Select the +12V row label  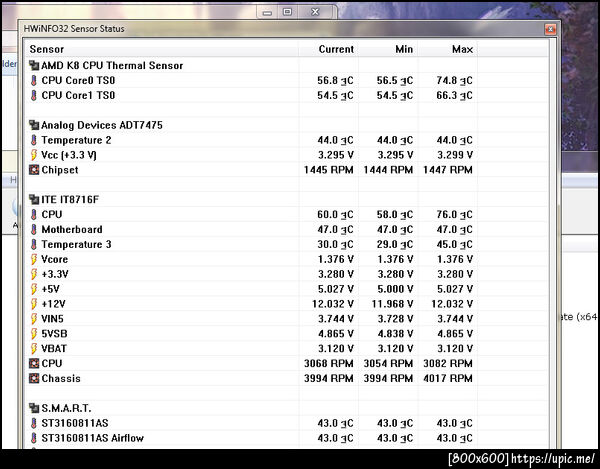click(53, 304)
